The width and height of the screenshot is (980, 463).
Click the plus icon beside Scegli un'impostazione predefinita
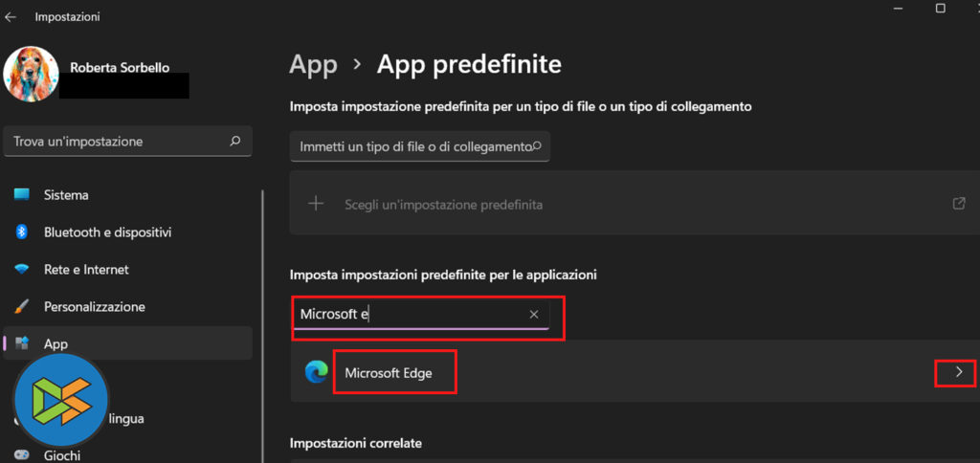point(316,204)
